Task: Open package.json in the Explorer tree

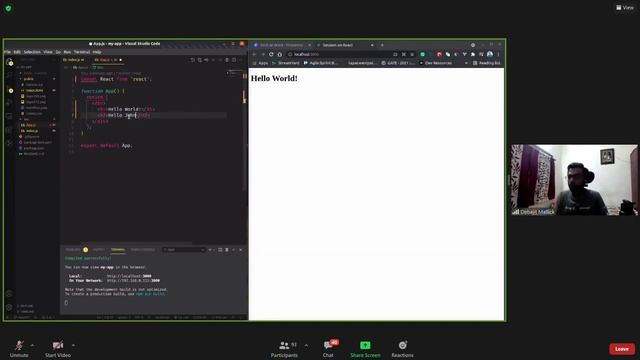Action: coord(34,148)
